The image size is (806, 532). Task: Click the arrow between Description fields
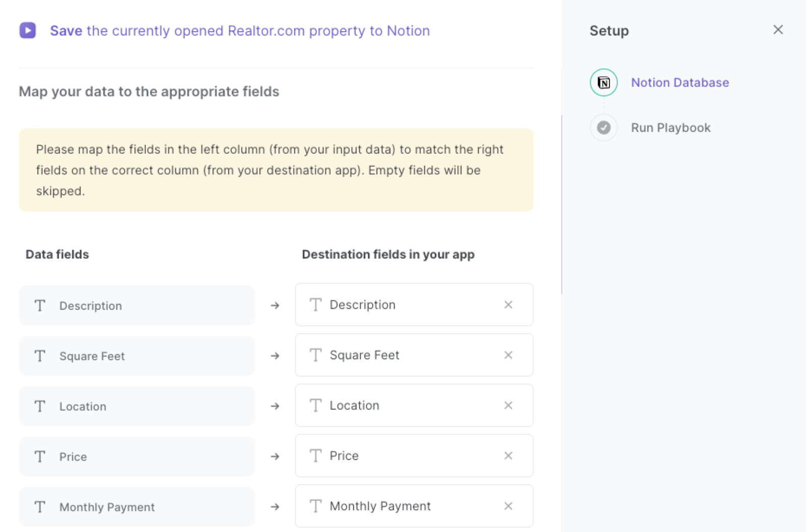tap(275, 305)
